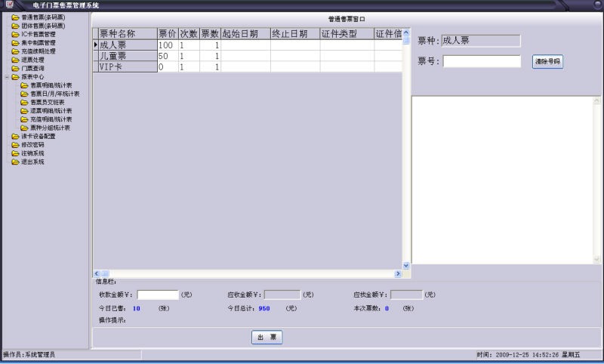Screen dimensions: 604x364
Task: Click the 票号 input field
Action: click(x=482, y=61)
